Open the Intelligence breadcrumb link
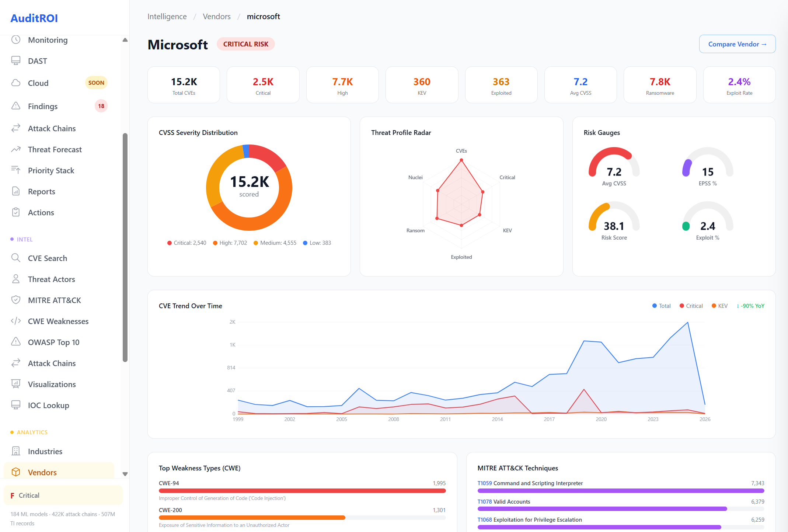The height and width of the screenshot is (532, 788). 167,16
